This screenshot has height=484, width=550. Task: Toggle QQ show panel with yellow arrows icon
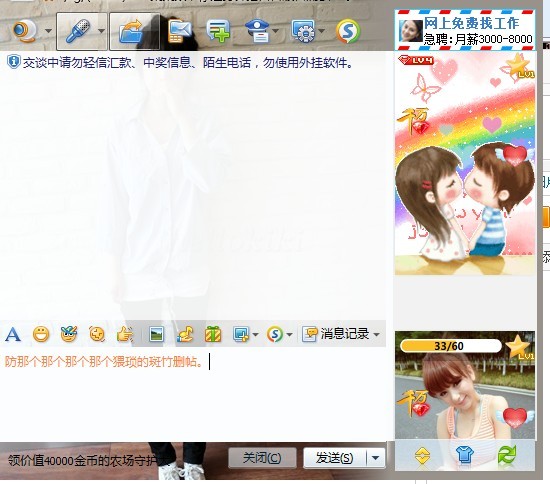click(422, 456)
